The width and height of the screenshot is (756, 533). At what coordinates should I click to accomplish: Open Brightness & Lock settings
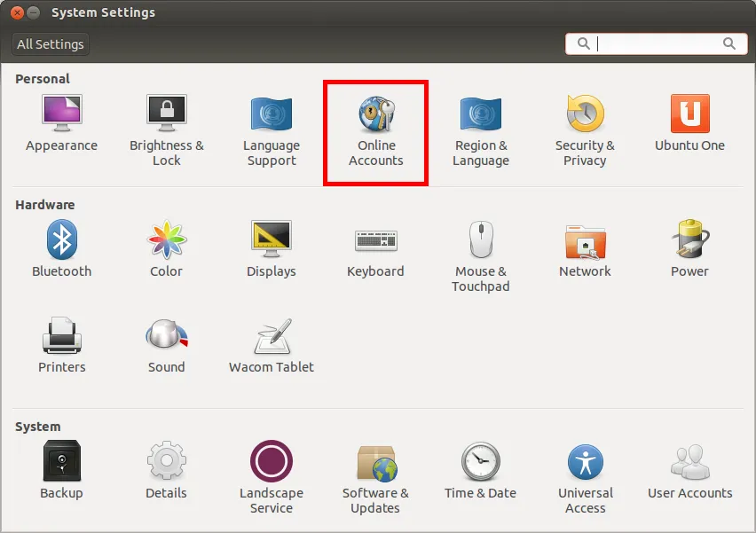coord(167,130)
